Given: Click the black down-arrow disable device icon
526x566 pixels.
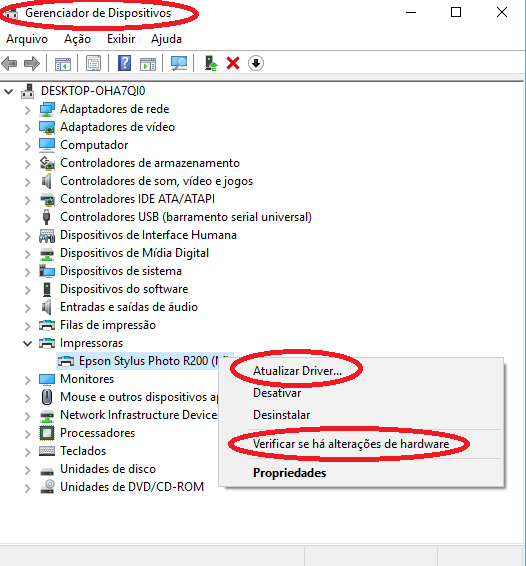Looking at the screenshot, I should tap(256, 64).
